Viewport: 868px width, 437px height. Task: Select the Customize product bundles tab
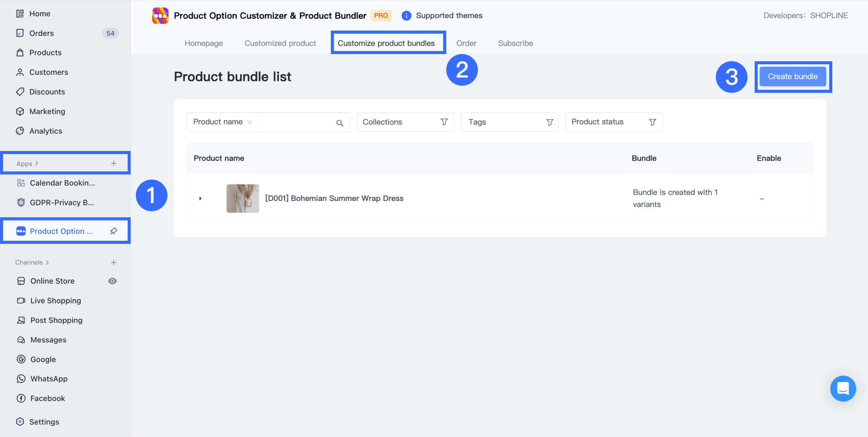pyautogui.click(x=386, y=43)
